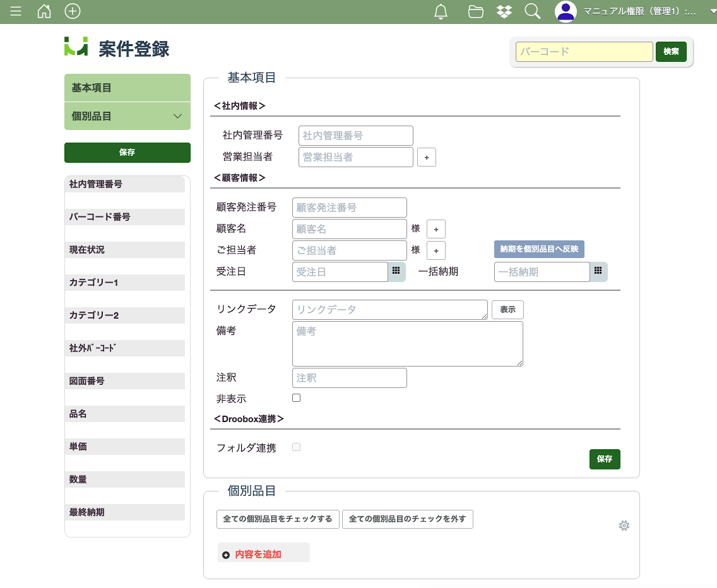Click 全ての個別品目をチェックする button
This screenshot has height=588, width=717.
click(x=278, y=519)
